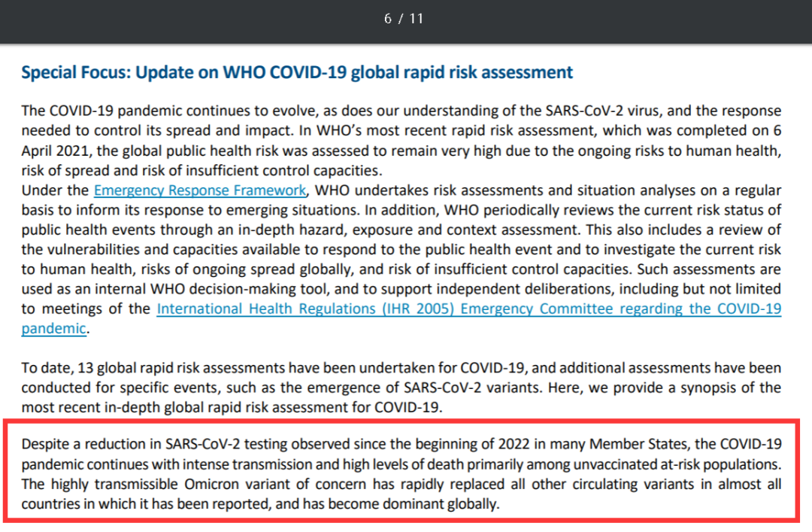
Task: Click the underlined word 'pandemic' link continuation
Action: (54, 328)
